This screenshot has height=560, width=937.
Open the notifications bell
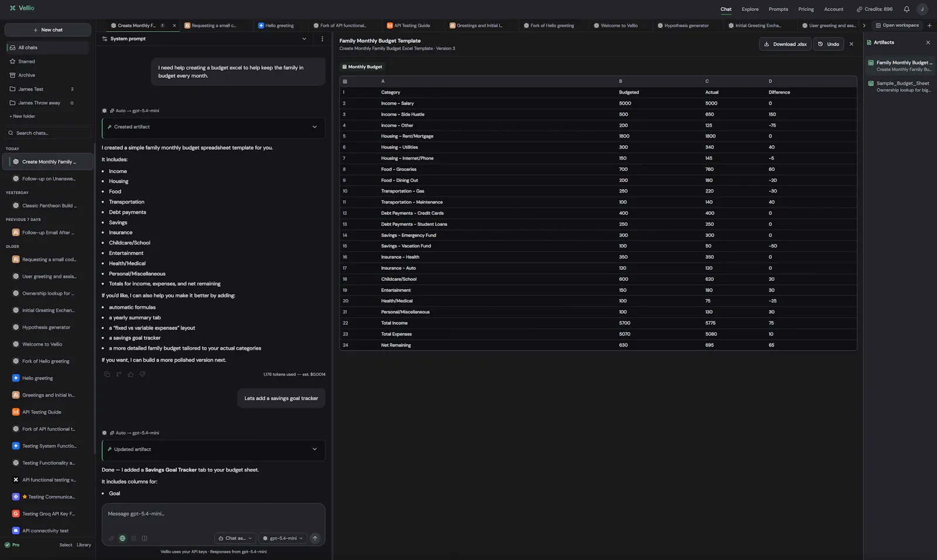tap(907, 9)
